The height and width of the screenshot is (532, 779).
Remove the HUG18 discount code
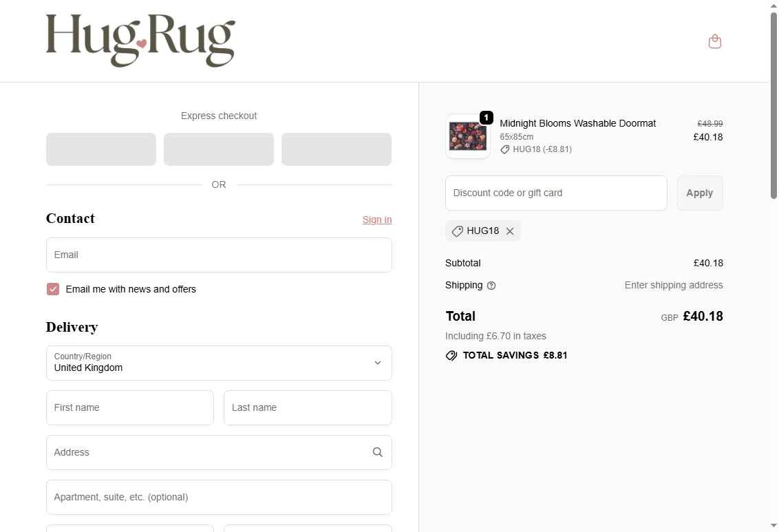pos(510,231)
